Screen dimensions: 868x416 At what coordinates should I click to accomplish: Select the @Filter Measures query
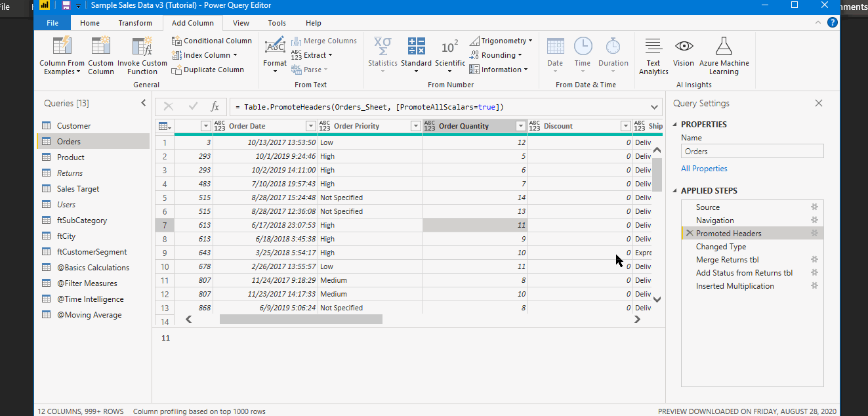click(x=93, y=283)
